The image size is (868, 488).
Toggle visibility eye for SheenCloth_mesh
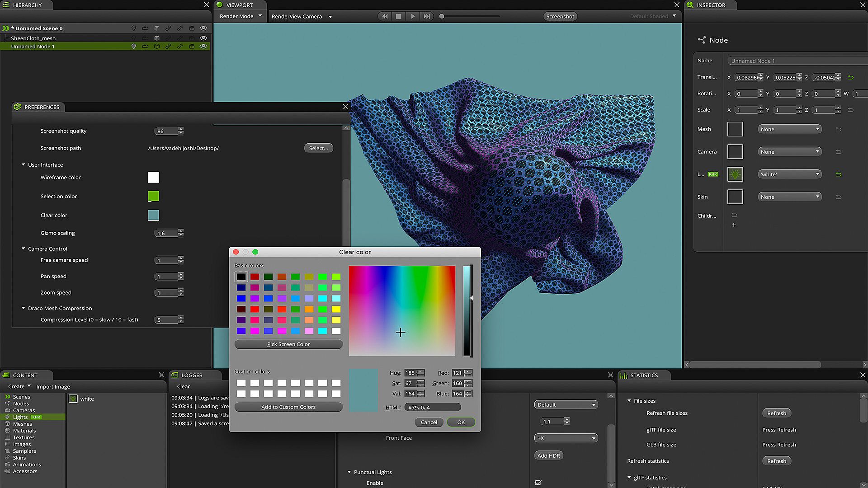[203, 38]
